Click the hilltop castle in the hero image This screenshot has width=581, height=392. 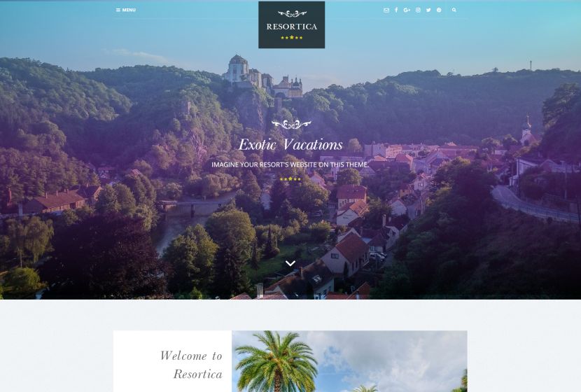262,77
